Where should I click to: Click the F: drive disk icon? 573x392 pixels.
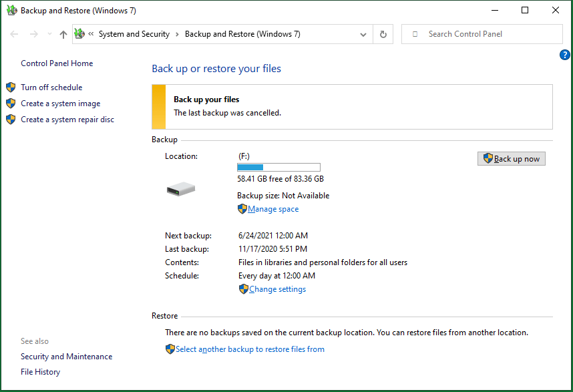(x=181, y=189)
